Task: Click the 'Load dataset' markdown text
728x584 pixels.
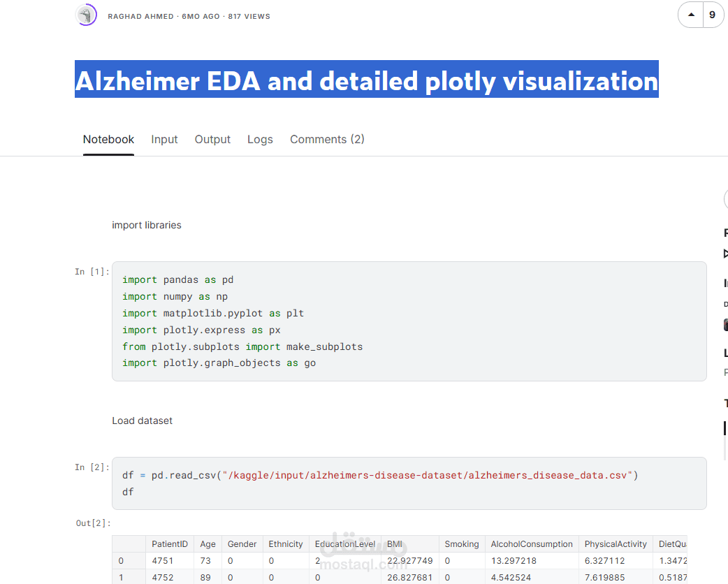Action: [142, 421]
